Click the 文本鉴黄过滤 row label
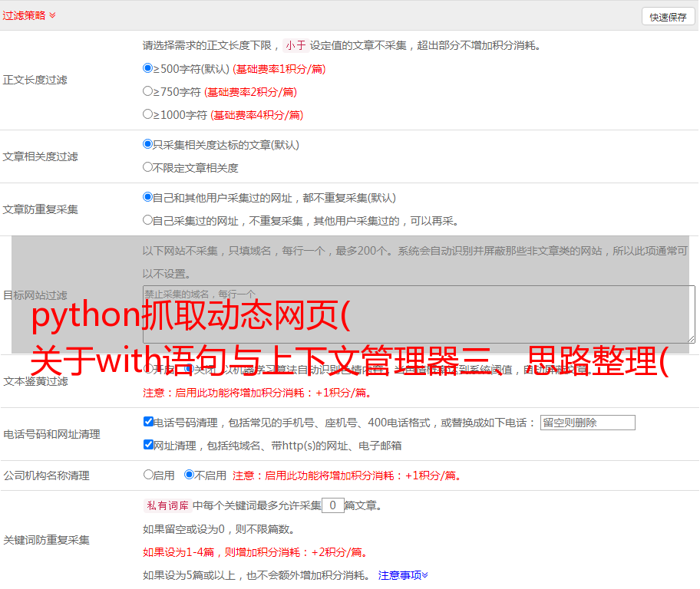 [x=35, y=381]
